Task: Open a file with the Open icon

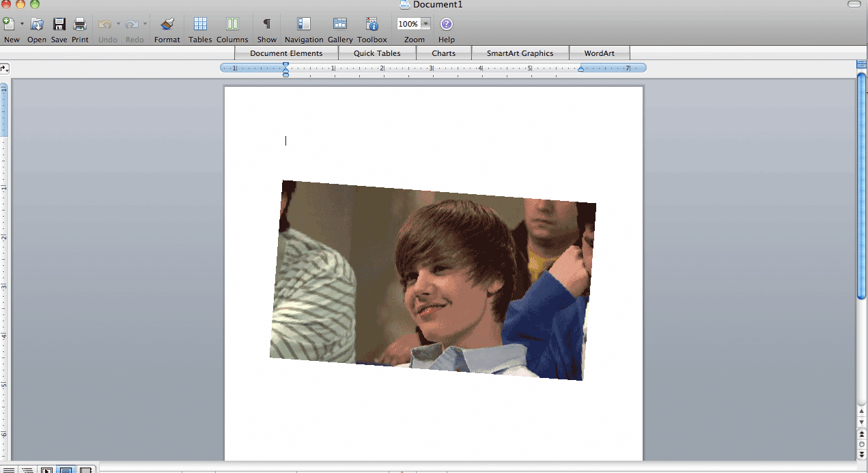Action: [x=37, y=25]
